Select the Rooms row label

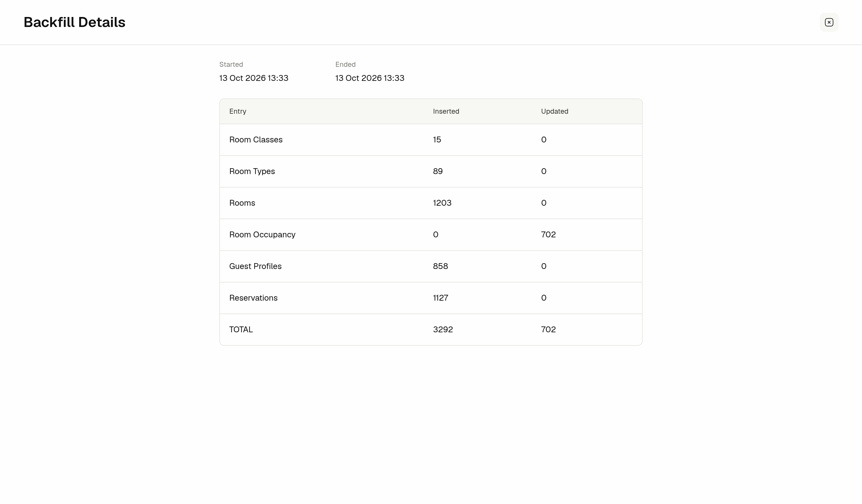tap(242, 203)
